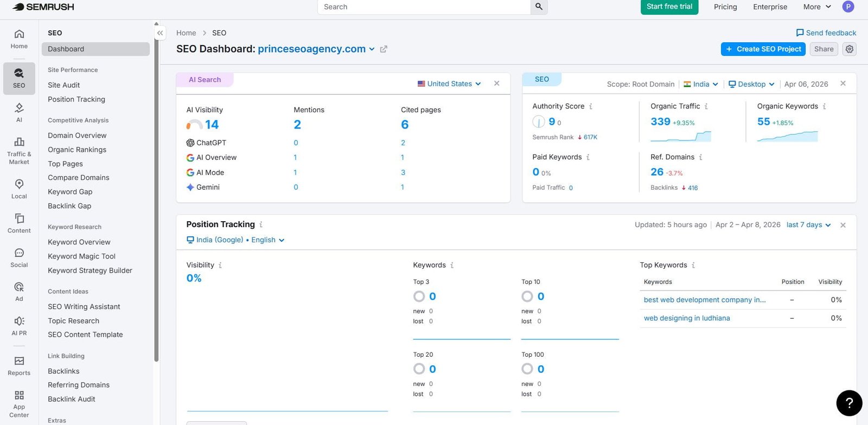
Task: Open Pricing in top navigation
Action: click(x=725, y=7)
